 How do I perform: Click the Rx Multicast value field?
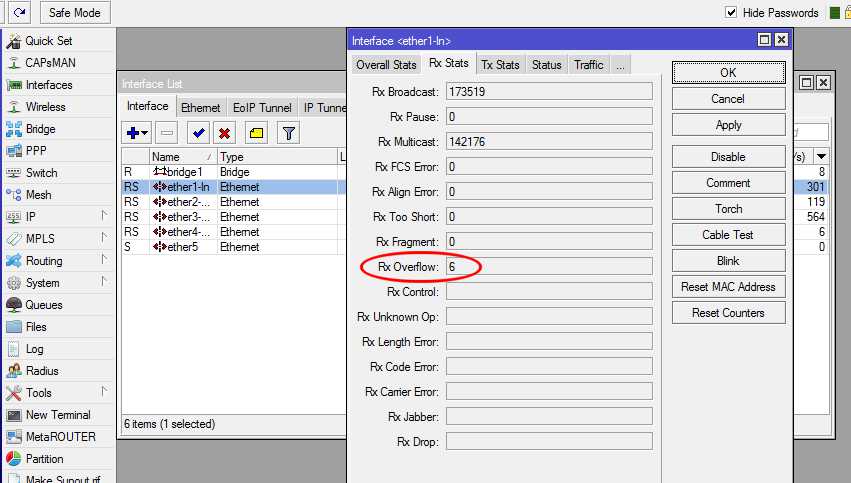click(549, 142)
